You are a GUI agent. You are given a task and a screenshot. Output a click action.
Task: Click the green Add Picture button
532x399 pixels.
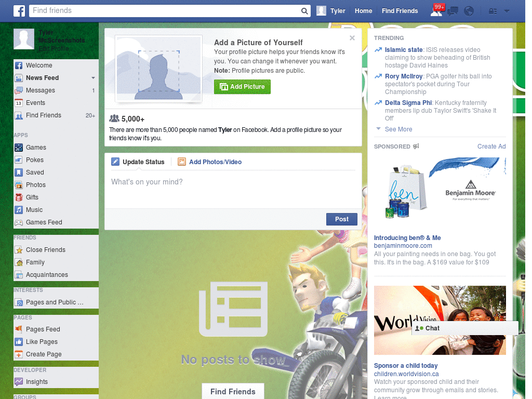tap(242, 87)
